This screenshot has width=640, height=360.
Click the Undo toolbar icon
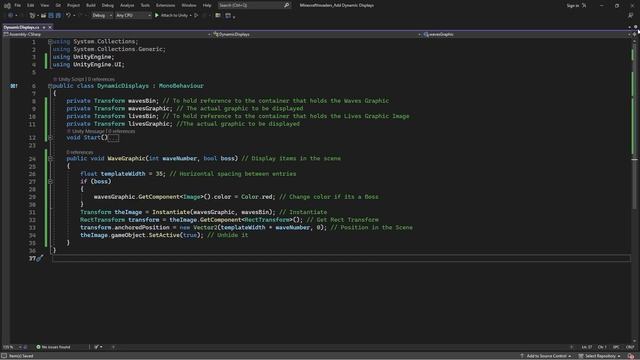(68, 16)
